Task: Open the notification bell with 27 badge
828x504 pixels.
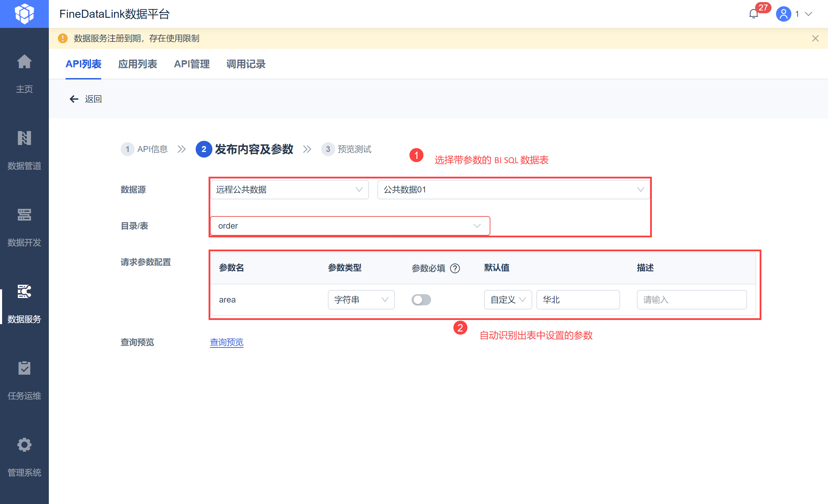Action: coord(754,14)
